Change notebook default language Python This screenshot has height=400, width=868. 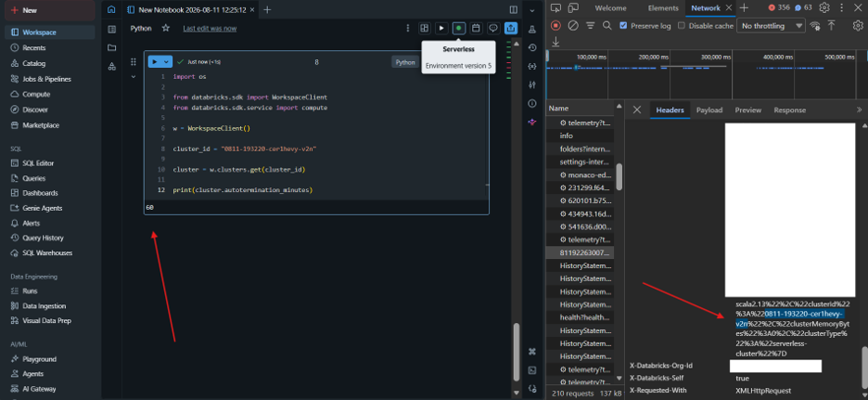point(141,28)
